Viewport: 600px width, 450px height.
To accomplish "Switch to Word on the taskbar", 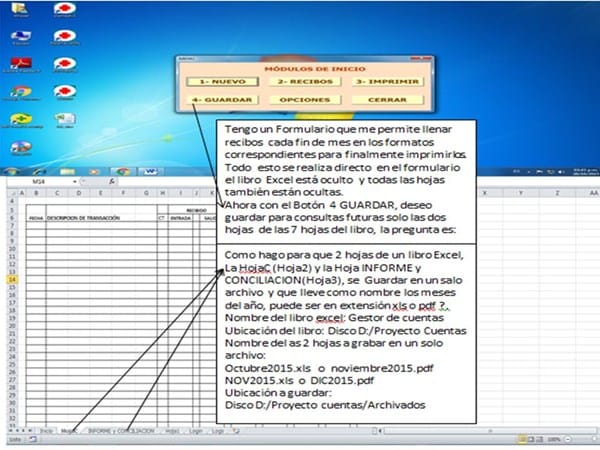I will pyautogui.click(x=150, y=171).
